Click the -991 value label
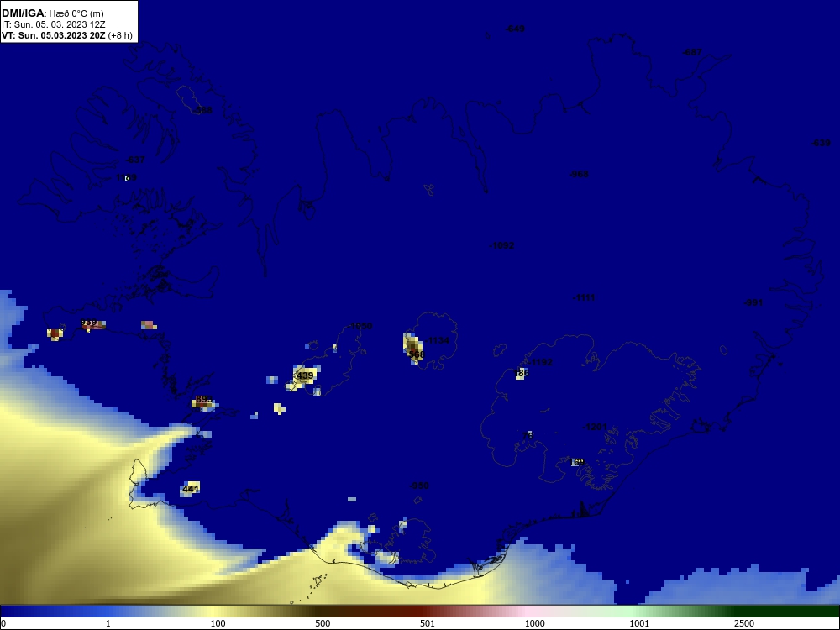This screenshot has width=840, height=630. [x=753, y=302]
